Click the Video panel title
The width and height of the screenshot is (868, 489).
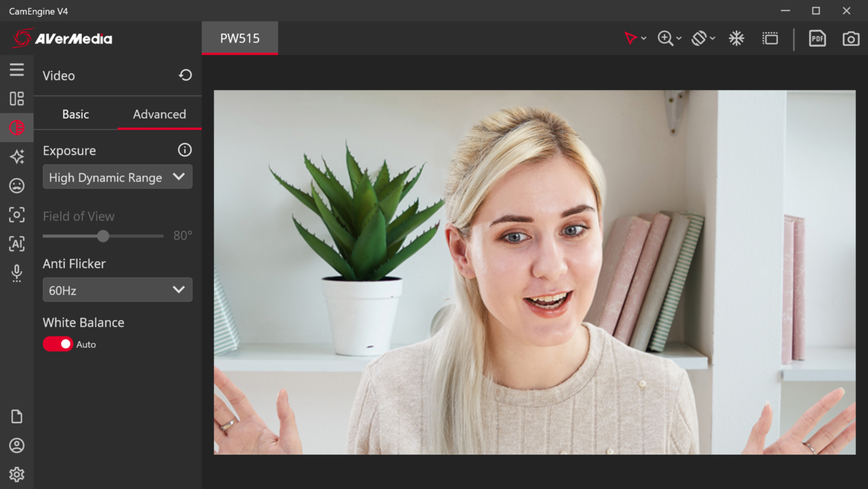(59, 76)
